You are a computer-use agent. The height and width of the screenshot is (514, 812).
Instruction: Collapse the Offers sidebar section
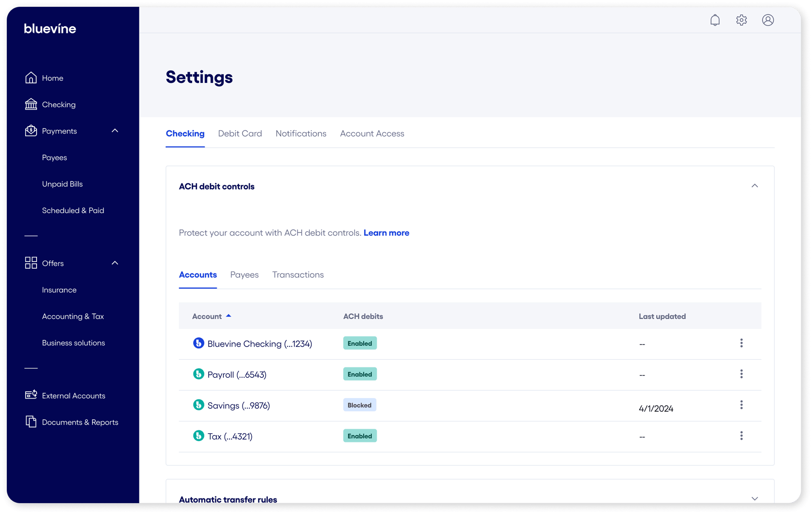[115, 263]
